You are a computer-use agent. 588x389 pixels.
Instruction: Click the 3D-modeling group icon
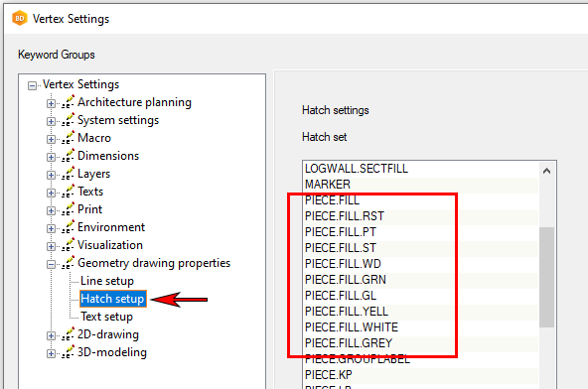tap(68, 352)
